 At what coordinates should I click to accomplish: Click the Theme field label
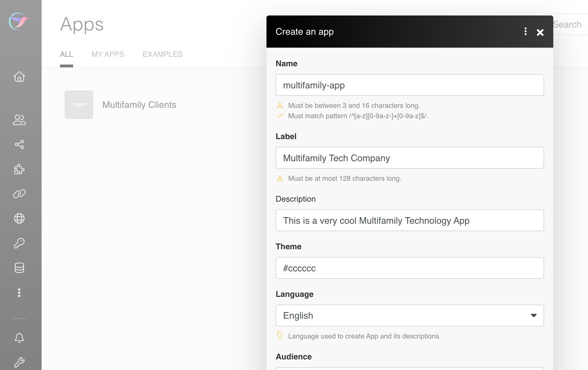[289, 246]
